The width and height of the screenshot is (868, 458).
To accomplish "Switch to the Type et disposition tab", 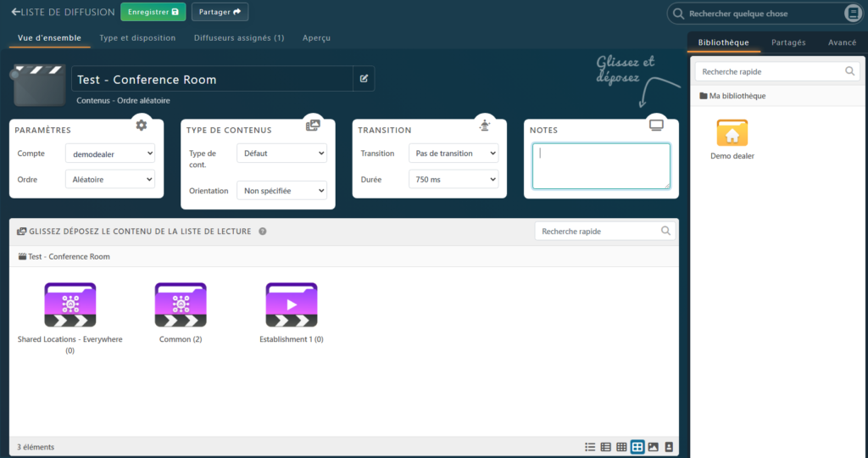I will [137, 38].
